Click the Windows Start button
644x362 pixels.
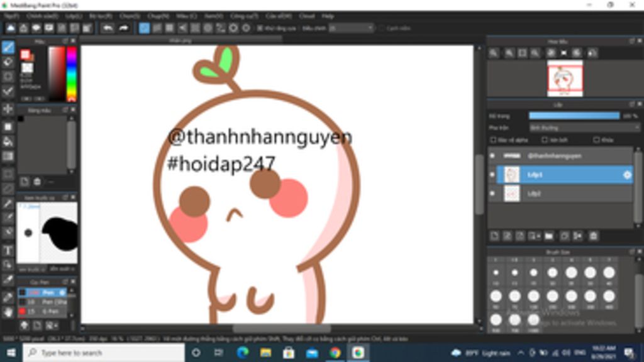(11, 353)
